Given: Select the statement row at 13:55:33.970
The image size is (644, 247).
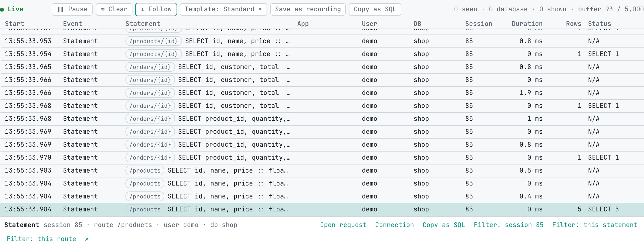Looking at the screenshot, I should [322, 158].
